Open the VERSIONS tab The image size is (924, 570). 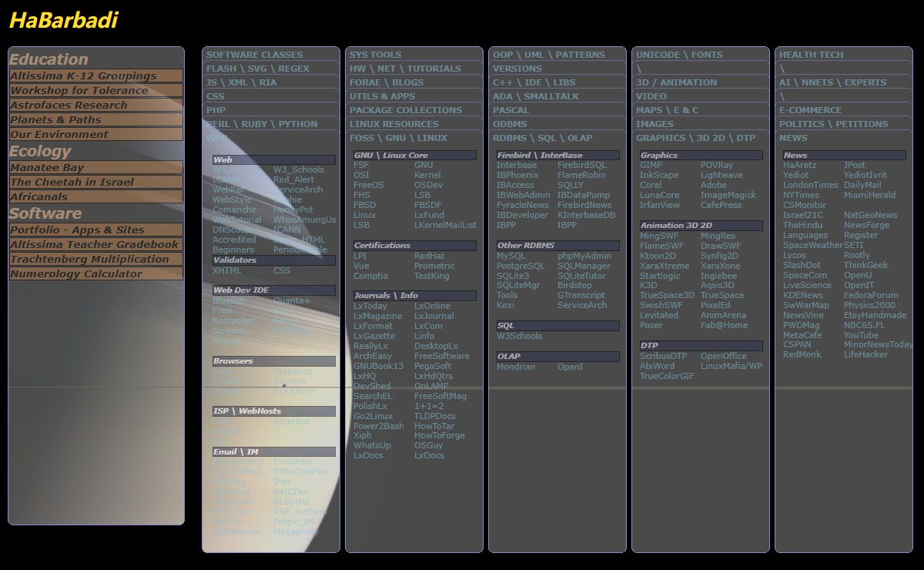point(557,69)
